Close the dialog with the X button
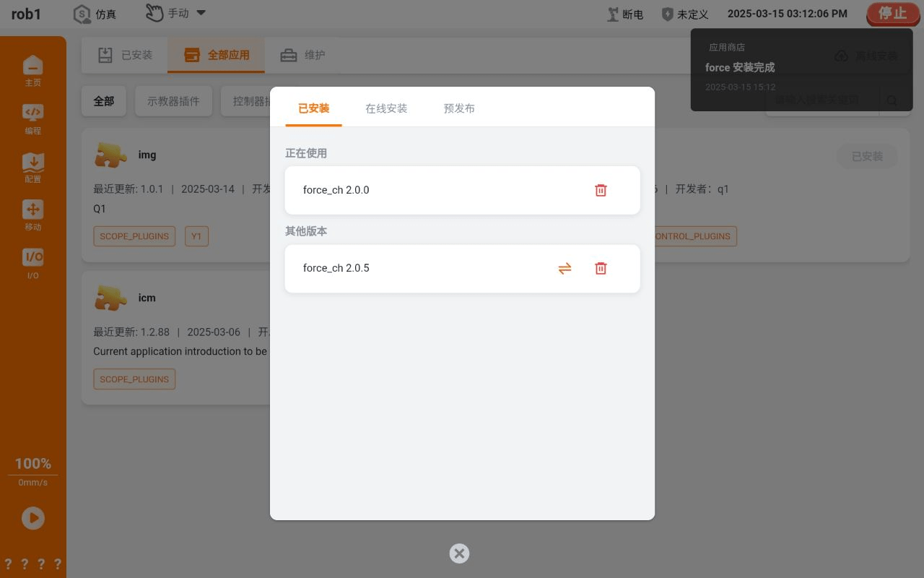The height and width of the screenshot is (578, 924). click(459, 553)
